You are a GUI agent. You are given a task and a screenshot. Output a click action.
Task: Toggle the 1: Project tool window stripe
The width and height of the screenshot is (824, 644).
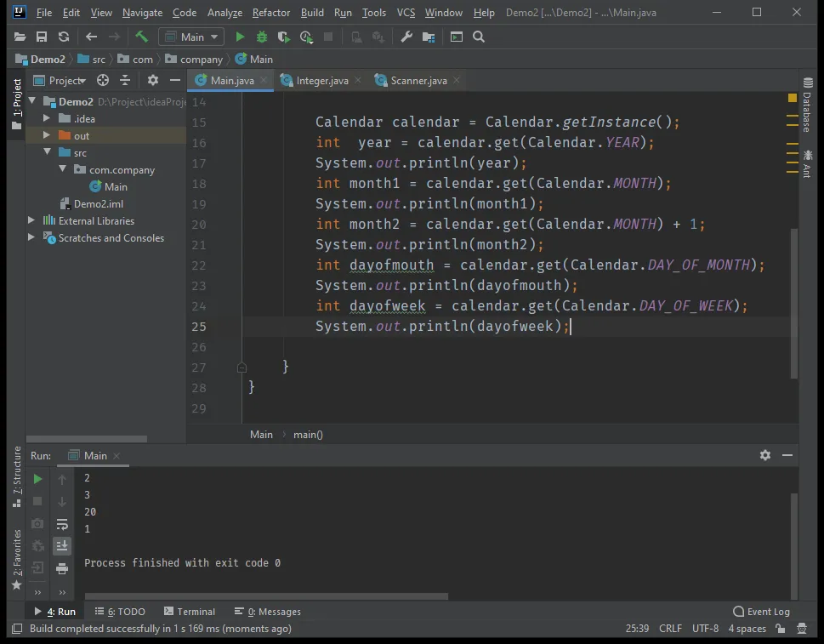16,99
